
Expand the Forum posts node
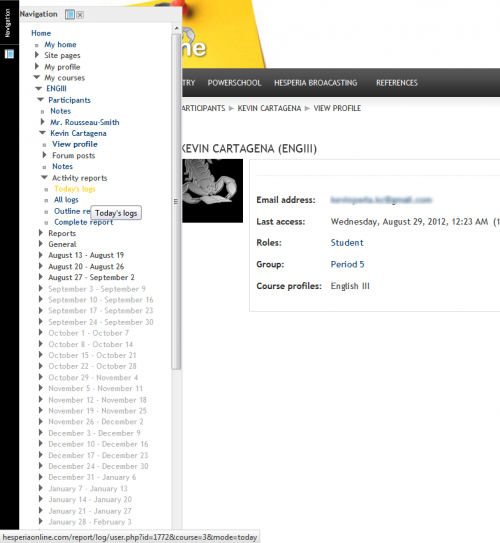[45, 155]
